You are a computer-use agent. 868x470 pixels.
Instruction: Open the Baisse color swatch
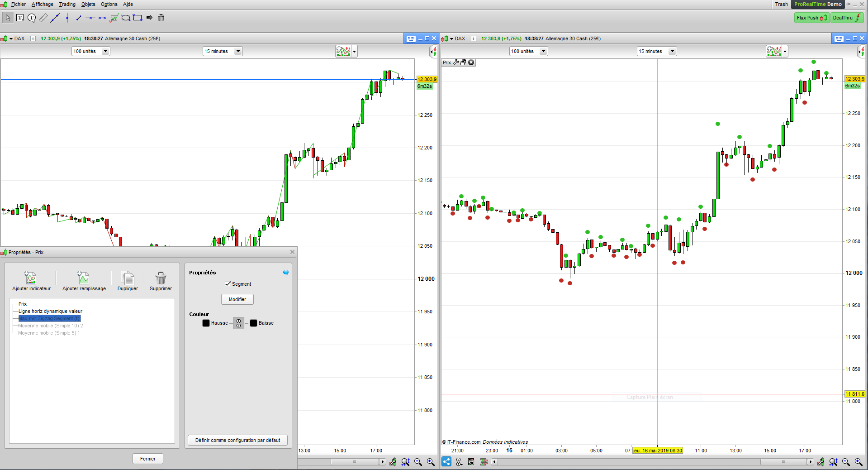[253, 323]
